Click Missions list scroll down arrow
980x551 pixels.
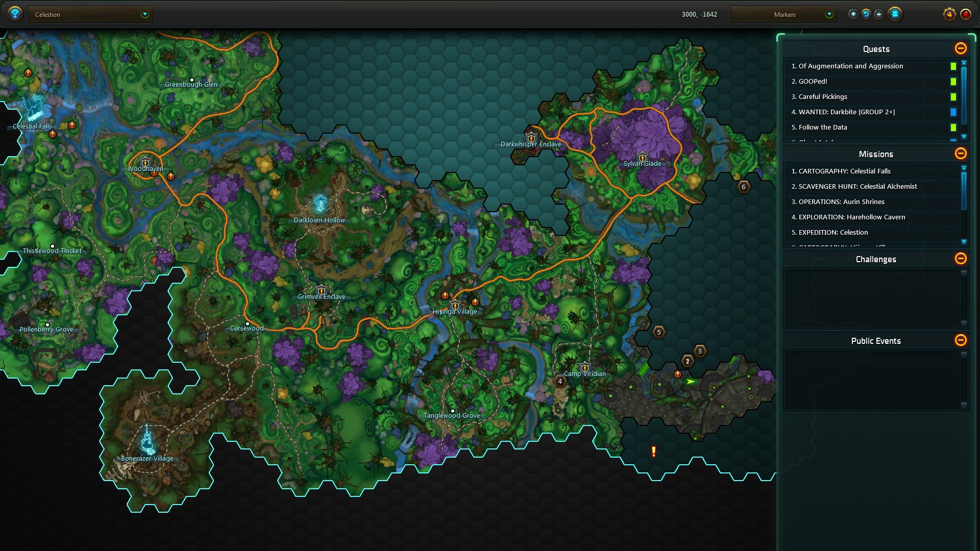pyautogui.click(x=964, y=242)
